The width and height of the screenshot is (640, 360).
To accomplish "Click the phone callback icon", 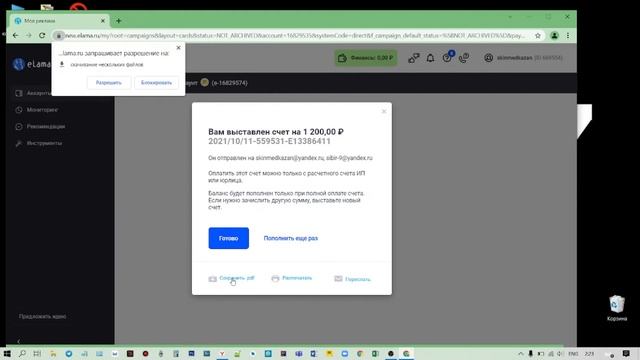I will click(464, 58).
